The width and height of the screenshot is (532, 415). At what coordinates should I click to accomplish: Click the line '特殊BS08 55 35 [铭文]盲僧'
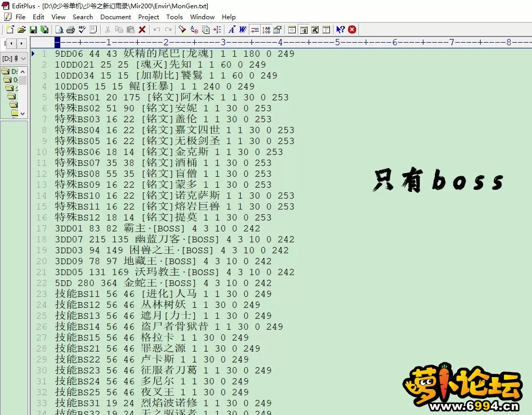pyautogui.click(x=163, y=174)
